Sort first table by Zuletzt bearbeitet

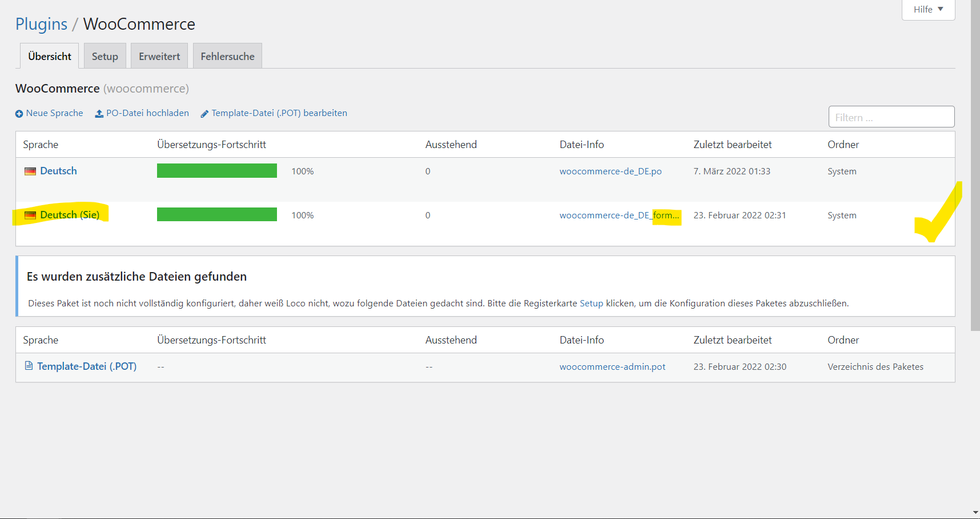pyautogui.click(x=732, y=145)
